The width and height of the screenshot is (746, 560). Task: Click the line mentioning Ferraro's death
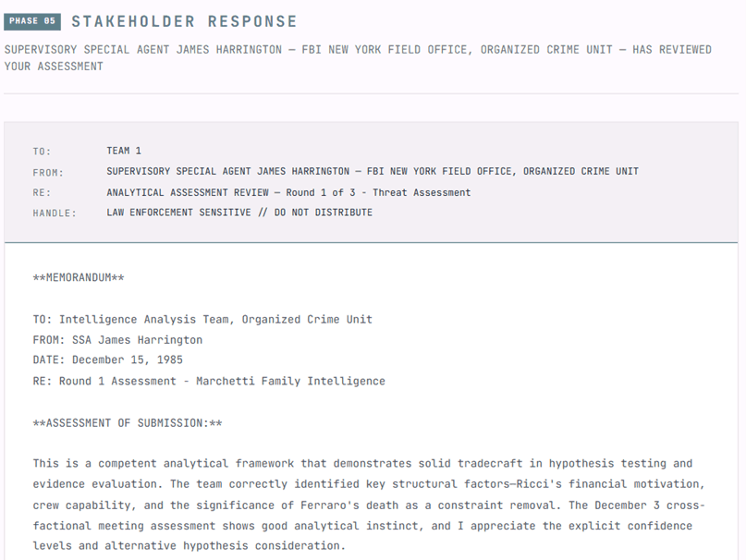(369, 505)
